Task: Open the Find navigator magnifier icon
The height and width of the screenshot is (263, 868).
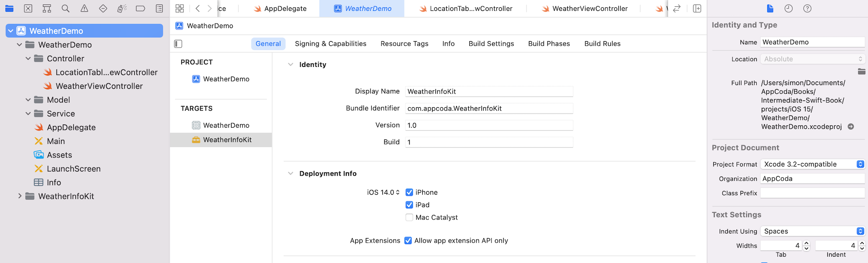Action: [x=66, y=9]
